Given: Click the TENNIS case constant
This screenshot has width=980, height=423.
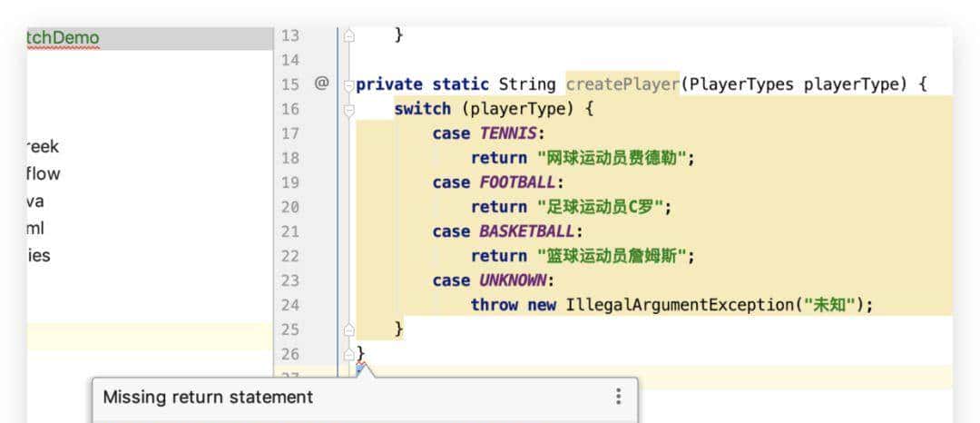Looking at the screenshot, I should 508,133.
